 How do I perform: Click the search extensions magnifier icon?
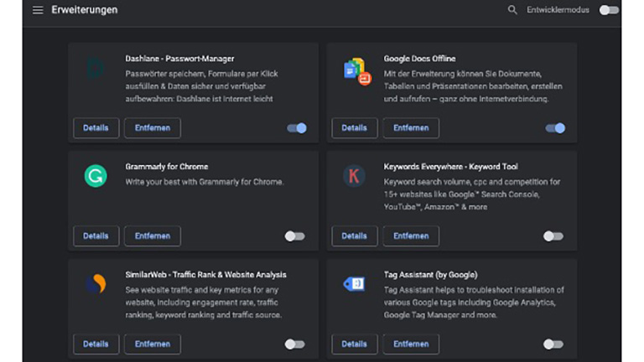point(512,10)
